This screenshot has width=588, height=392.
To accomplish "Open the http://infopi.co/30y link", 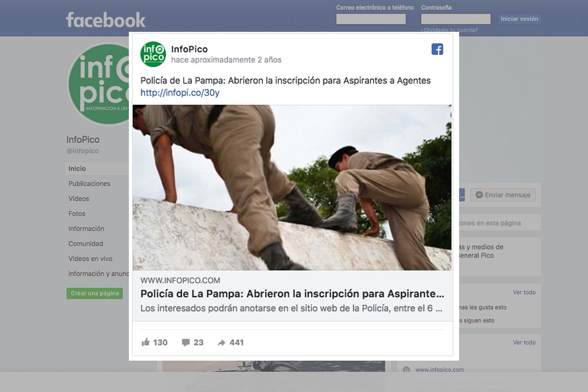I will click(x=180, y=93).
